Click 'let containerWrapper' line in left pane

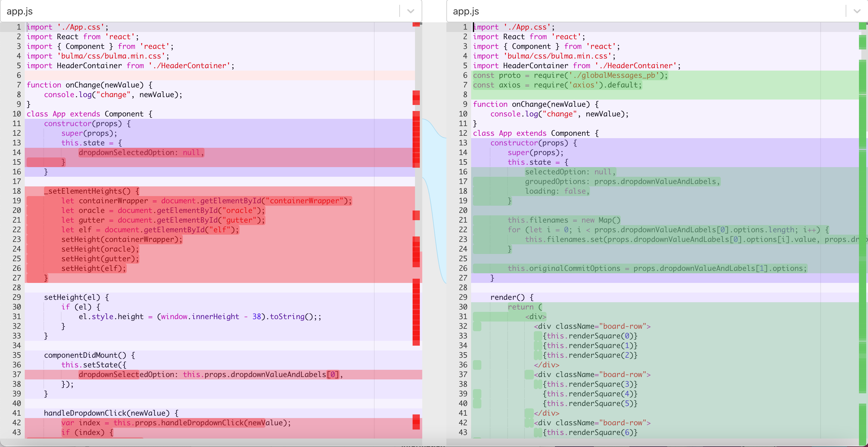pos(206,201)
